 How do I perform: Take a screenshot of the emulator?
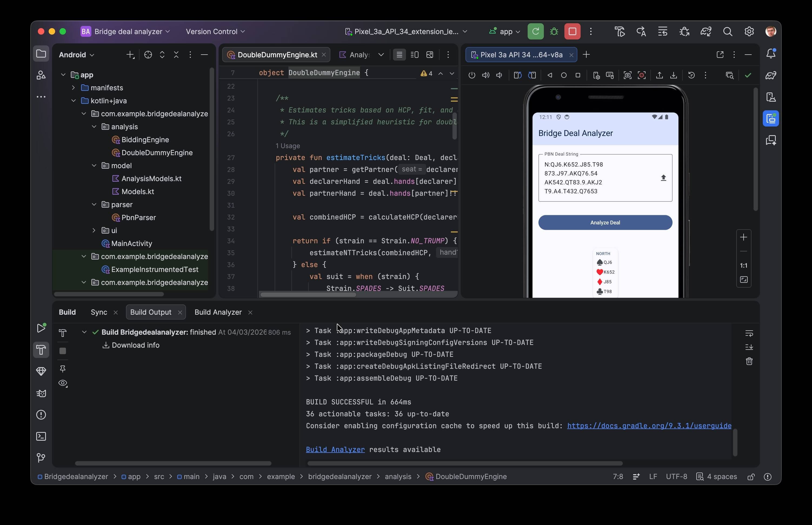coord(627,75)
